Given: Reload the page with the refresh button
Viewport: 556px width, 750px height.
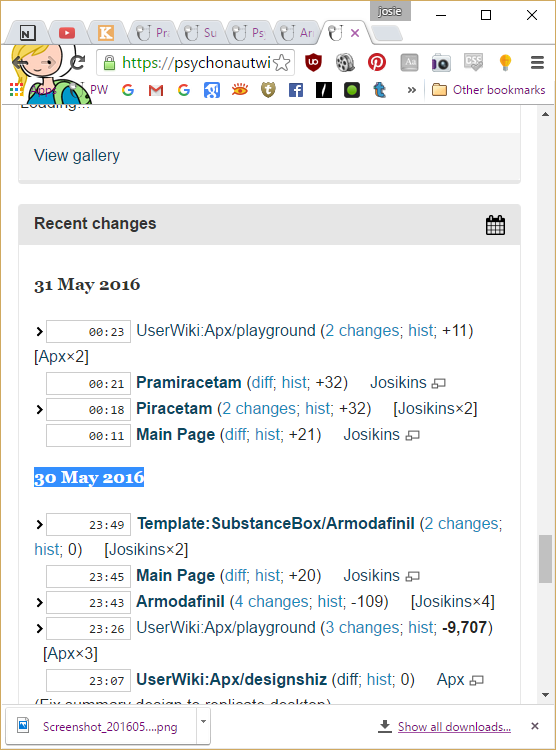Looking at the screenshot, I should (x=78, y=63).
